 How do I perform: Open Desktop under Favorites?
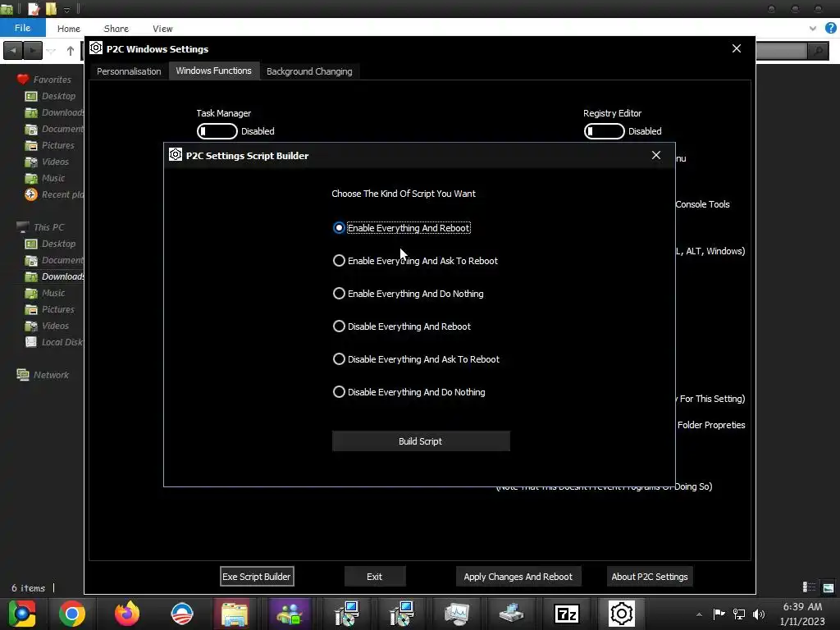tap(50, 96)
